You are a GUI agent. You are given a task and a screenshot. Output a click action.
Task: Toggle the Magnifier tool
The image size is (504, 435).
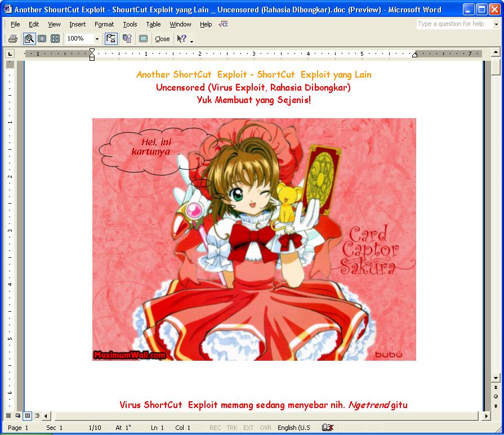(x=29, y=39)
